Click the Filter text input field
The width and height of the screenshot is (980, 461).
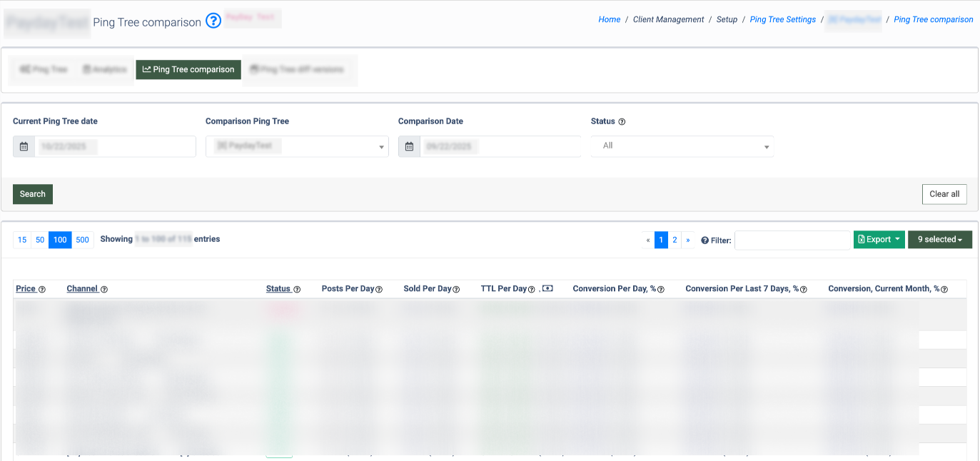[792, 240]
